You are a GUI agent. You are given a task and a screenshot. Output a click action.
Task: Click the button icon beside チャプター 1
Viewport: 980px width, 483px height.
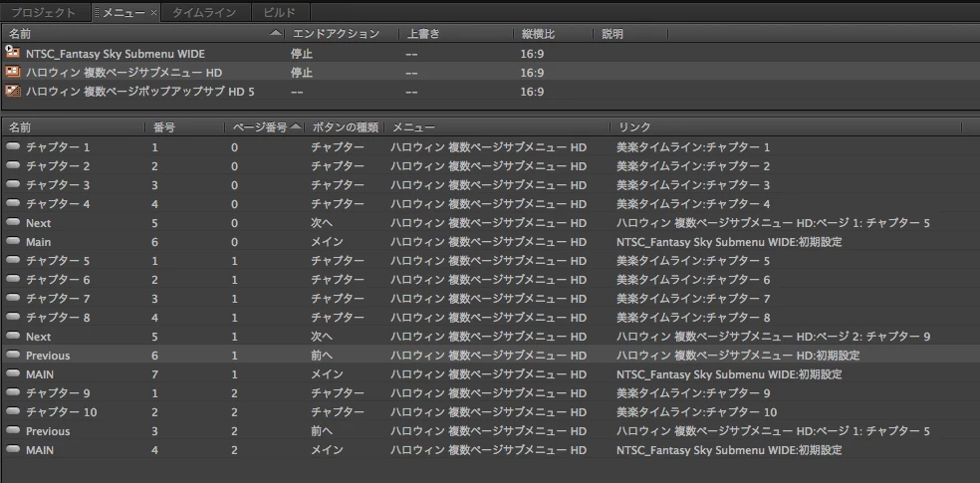[13, 146]
